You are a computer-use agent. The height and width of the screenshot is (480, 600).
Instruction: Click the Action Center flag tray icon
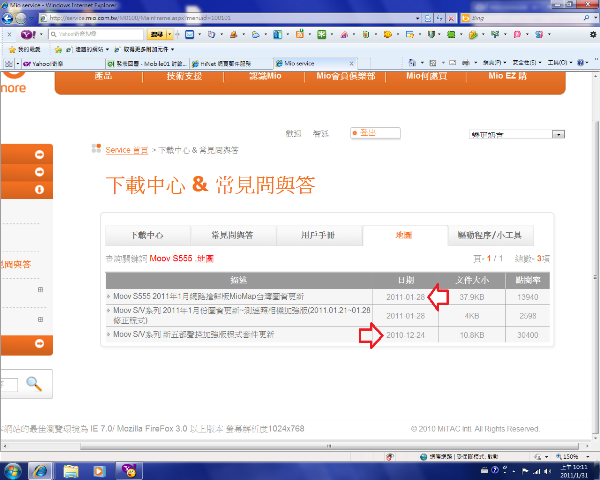(x=525, y=471)
